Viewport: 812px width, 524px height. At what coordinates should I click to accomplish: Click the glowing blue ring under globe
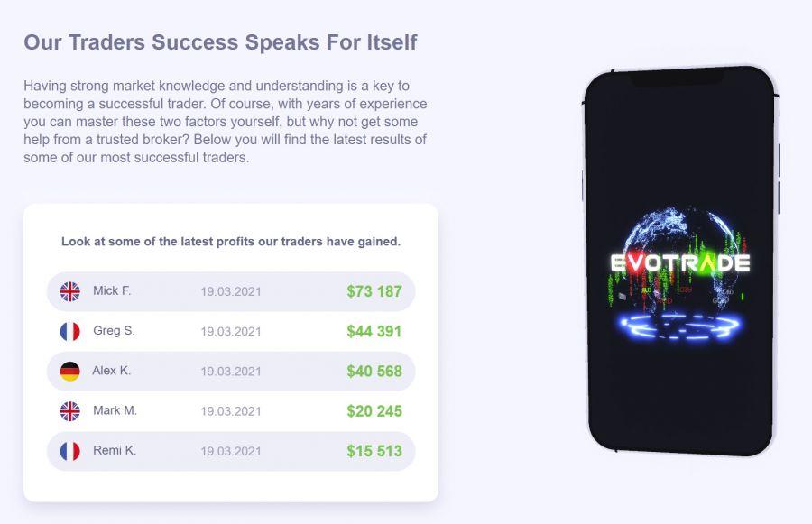pyautogui.click(x=680, y=326)
